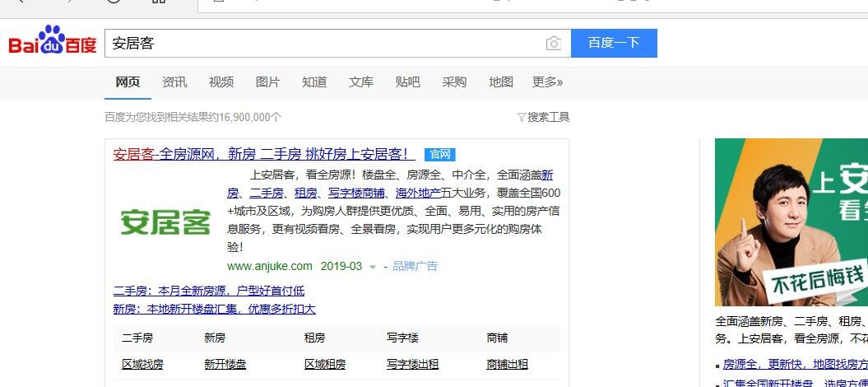Follow the 二手房 link in description
868x387 pixels.
coord(267,193)
